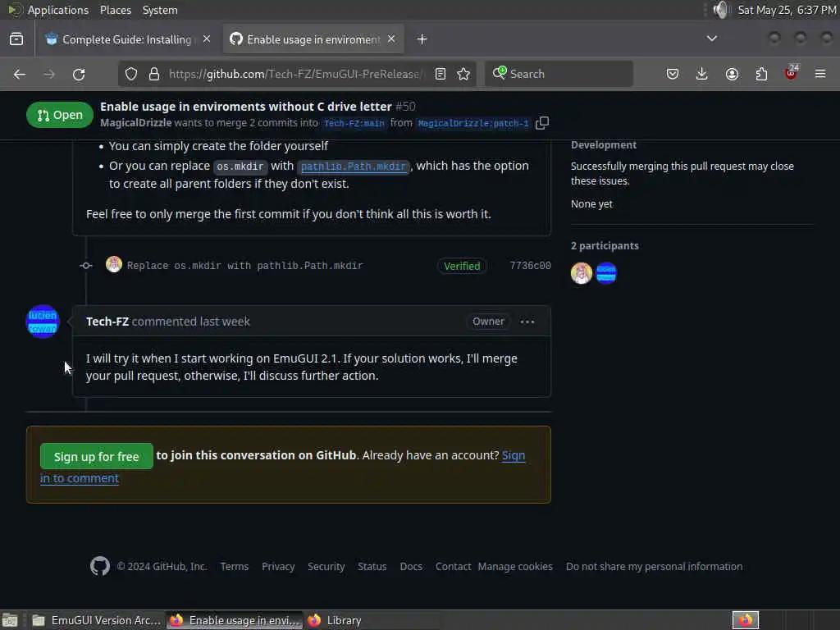Open commit Replace os.mkdir with pathlib.Path.mkdir
Viewport: 840px width, 630px height.
click(x=244, y=266)
